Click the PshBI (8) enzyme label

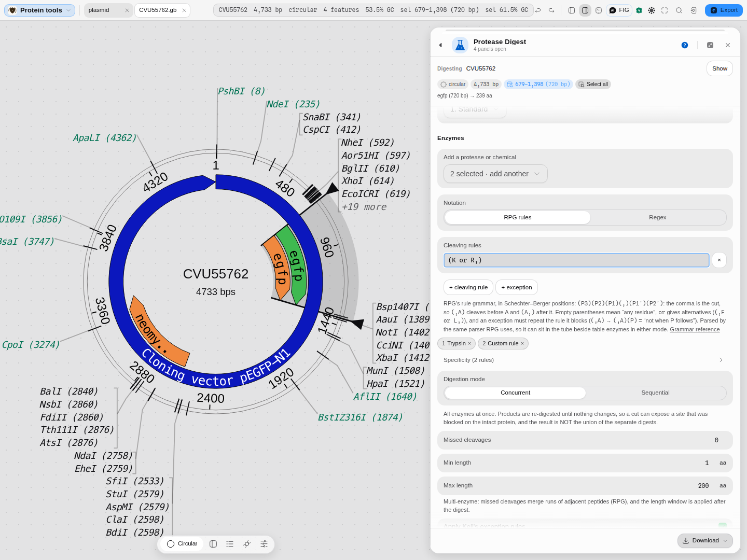coord(241,91)
